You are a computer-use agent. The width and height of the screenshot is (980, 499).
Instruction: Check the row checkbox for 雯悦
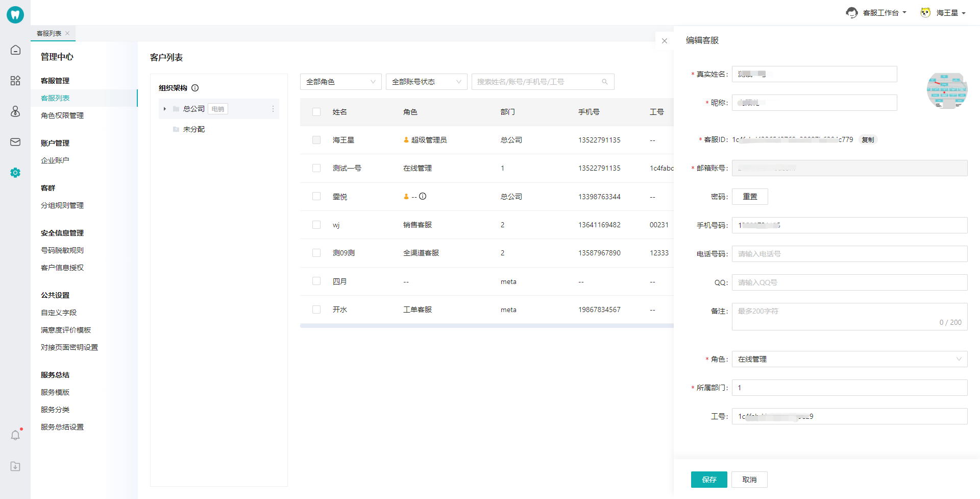pyautogui.click(x=316, y=196)
